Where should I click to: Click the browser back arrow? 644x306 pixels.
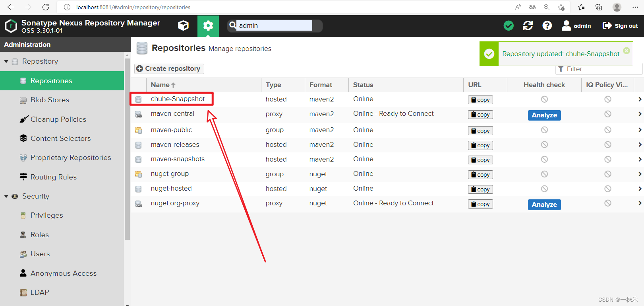tap(11, 7)
